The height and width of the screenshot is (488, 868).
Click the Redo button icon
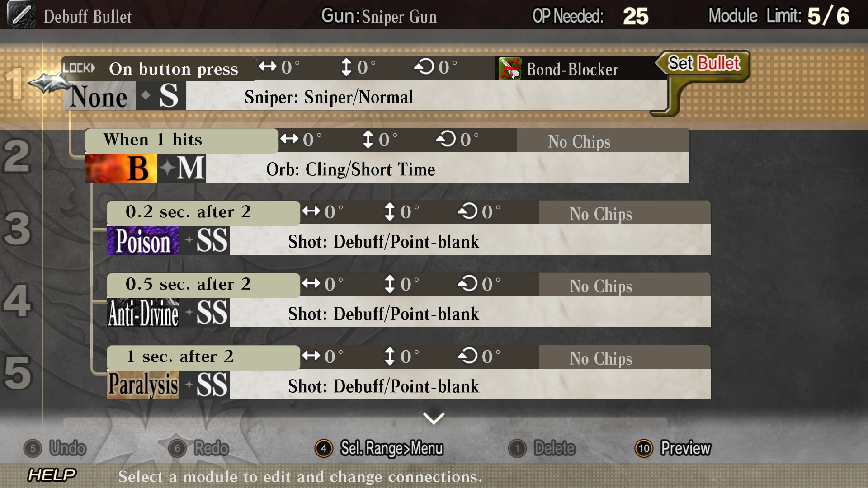point(177,448)
